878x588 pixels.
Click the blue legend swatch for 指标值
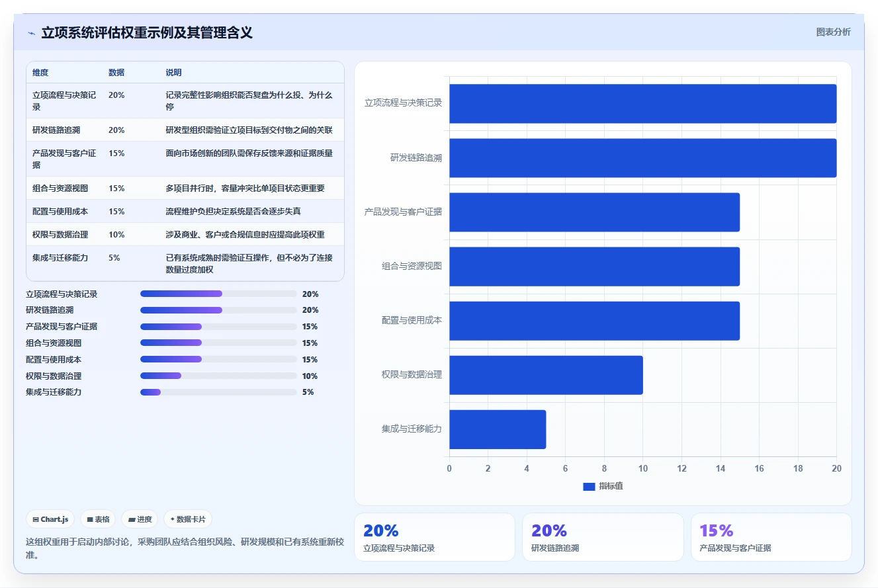pyautogui.click(x=589, y=487)
